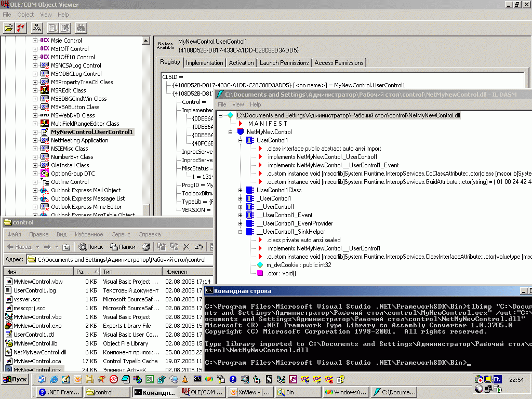Click the hierarchy diagram icon in OLE Viewer toolbar
The height and width of the screenshot is (399, 532).
tap(36, 28)
